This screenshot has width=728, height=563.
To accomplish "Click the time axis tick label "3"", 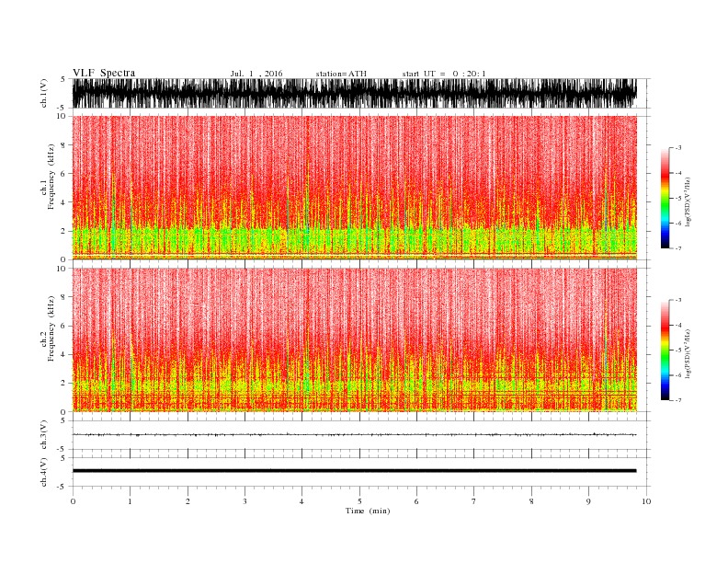I will tap(245, 501).
